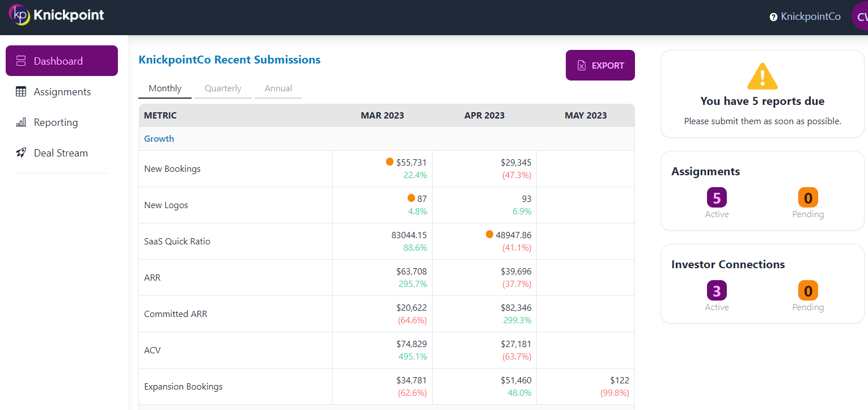
Task: Click orange dot beside $55,731
Action: click(389, 162)
